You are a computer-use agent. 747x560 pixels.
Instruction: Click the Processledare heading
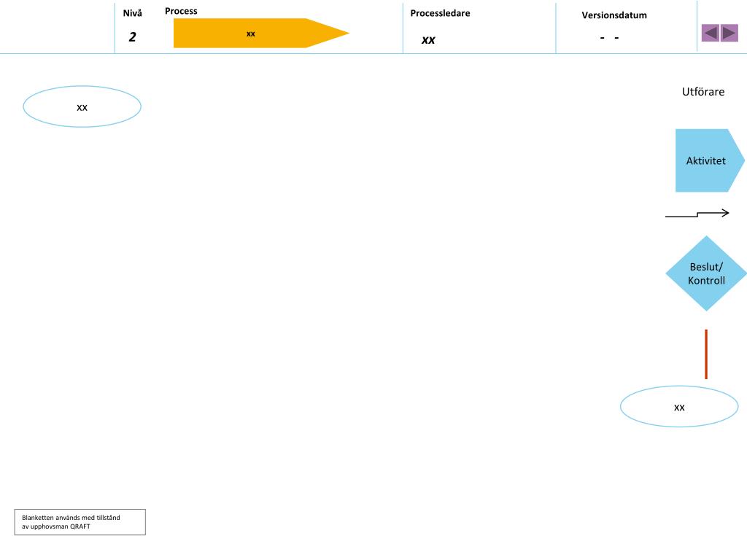[x=440, y=13]
